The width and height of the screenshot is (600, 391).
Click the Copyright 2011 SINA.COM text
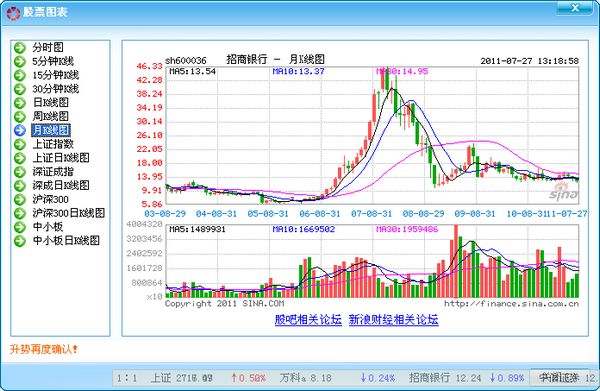pyautogui.click(x=225, y=304)
